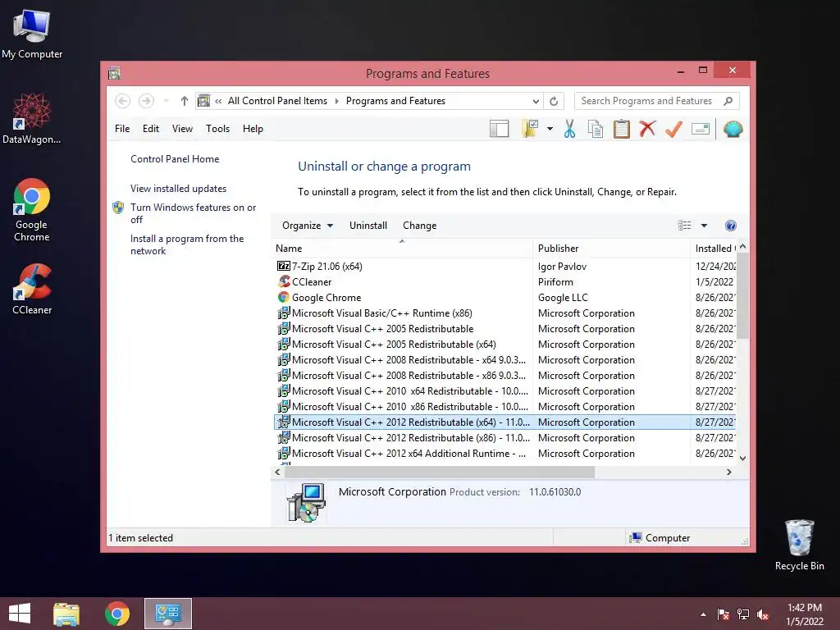Image resolution: width=840 pixels, height=630 pixels.
Task: Click All Control Panel Items breadcrumb
Action: 277,101
